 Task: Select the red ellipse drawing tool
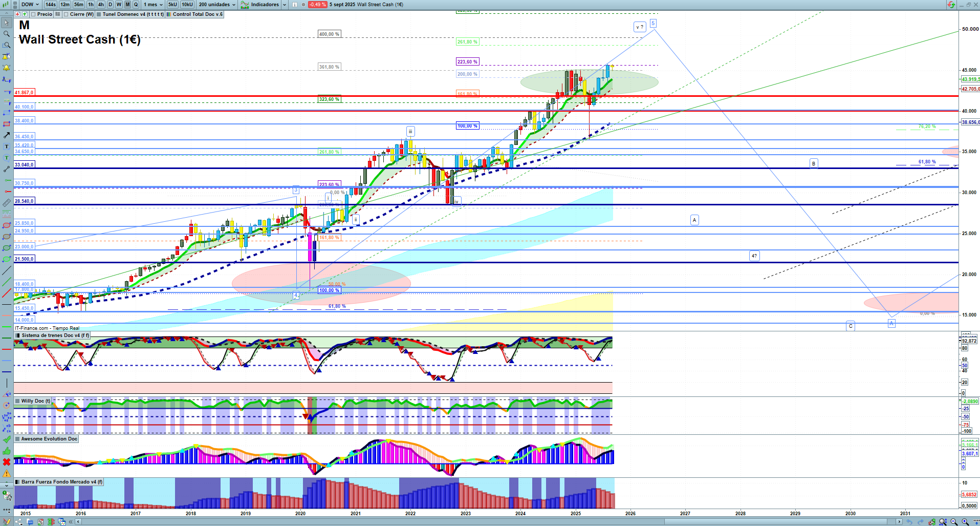[7, 225]
